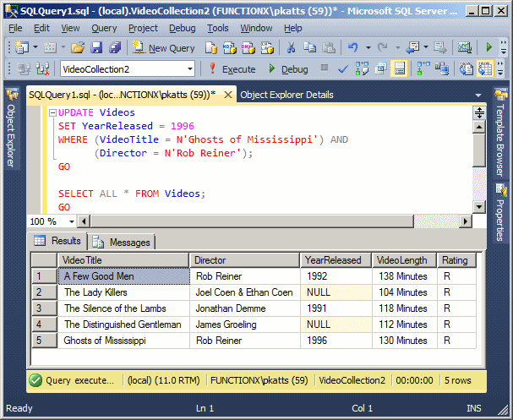Click the editor horizontal scroll right arrow
The image size is (513, 420).
pyautogui.click(x=466, y=221)
